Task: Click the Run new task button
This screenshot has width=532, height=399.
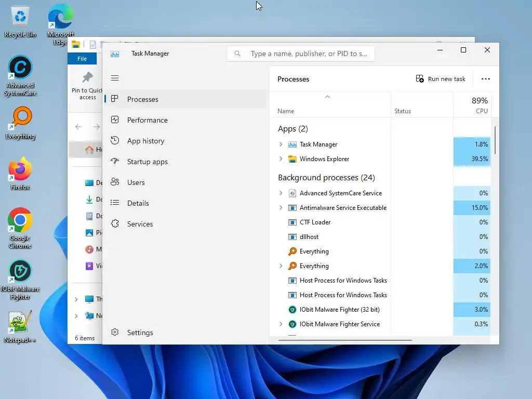Action: [x=441, y=79]
